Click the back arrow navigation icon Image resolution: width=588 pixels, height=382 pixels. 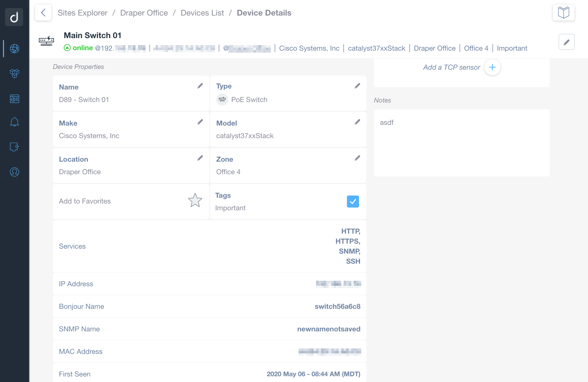click(x=43, y=13)
